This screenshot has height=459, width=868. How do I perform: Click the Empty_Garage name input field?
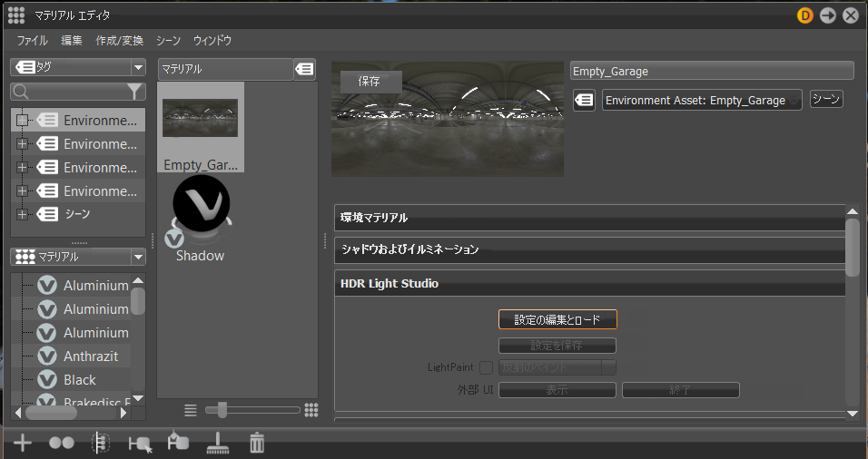[x=712, y=71]
